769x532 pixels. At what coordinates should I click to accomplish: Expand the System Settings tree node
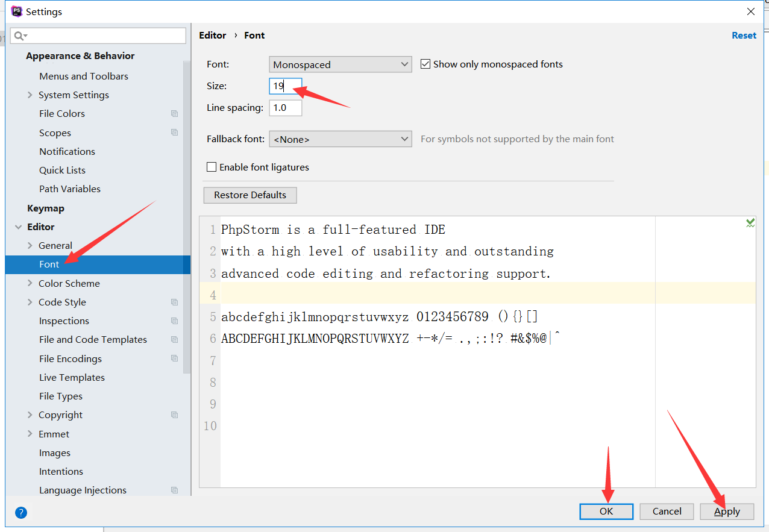point(30,95)
